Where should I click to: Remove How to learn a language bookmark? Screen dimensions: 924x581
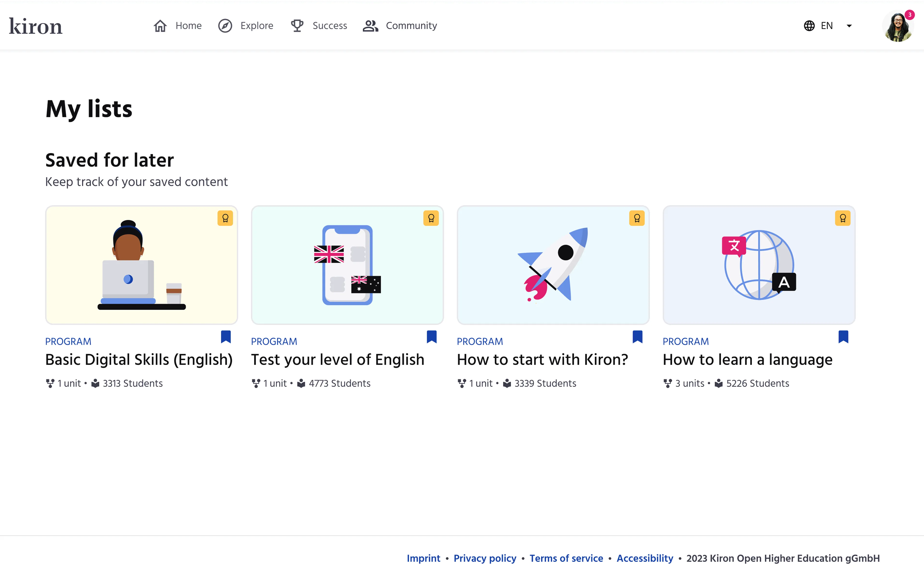pyautogui.click(x=843, y=337)
